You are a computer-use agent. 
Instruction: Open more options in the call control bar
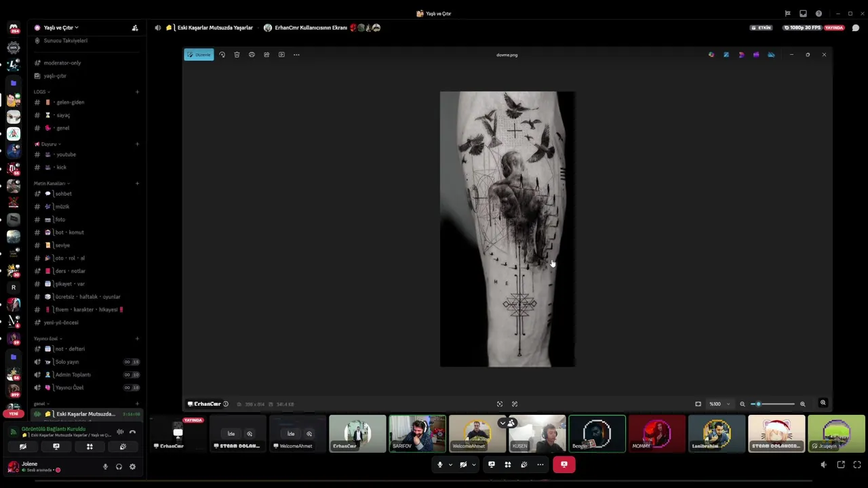[540, 464]
